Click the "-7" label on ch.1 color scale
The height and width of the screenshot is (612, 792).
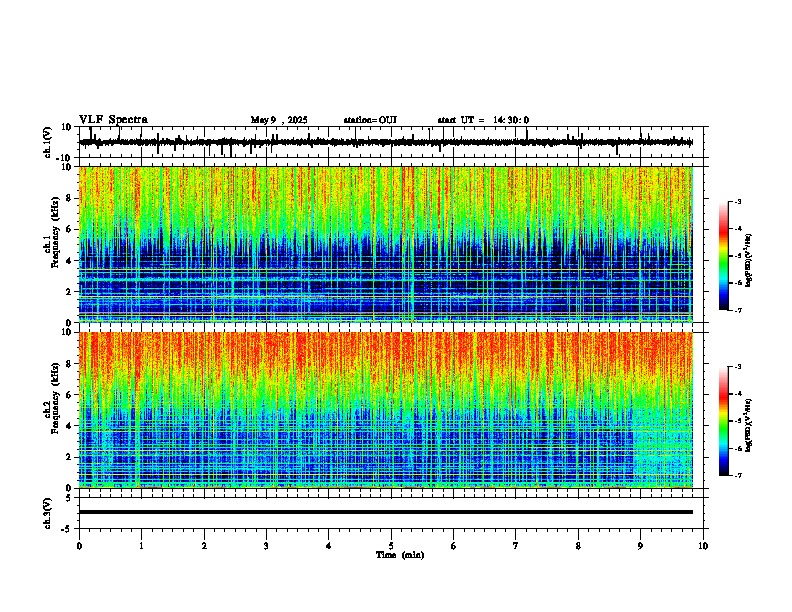tap(737, 310)
